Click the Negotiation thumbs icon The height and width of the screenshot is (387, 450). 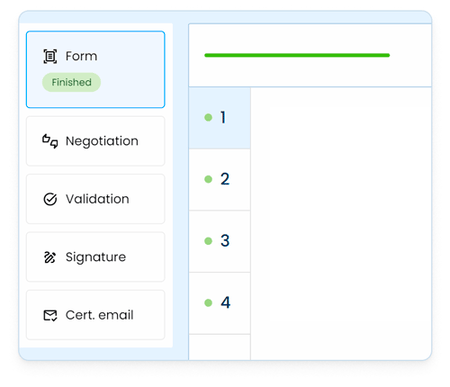tap(50, 141)
